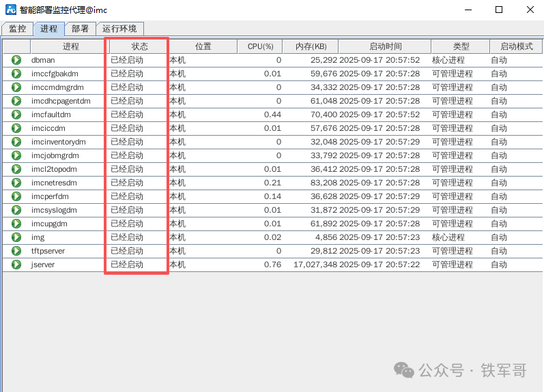Viewport: 544px width, 392px height.
Task: Click the green icon for img process
Action: tap(16, 237)
